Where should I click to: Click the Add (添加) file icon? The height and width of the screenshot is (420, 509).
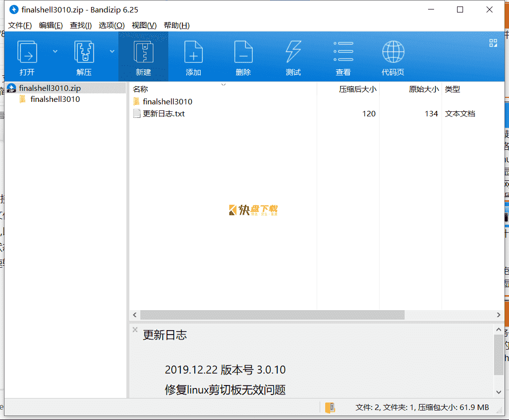pyautogui.click(x=193, y=51)
